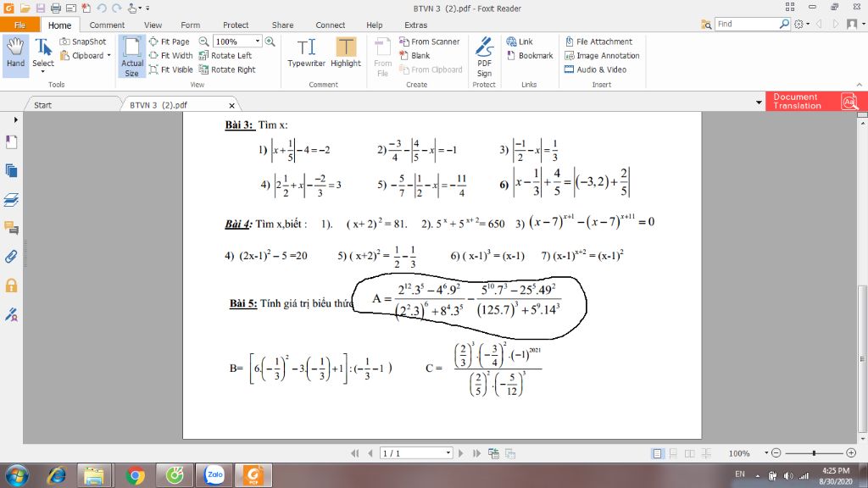
Task: Switch to facing pages view mode
Action: 690,453
